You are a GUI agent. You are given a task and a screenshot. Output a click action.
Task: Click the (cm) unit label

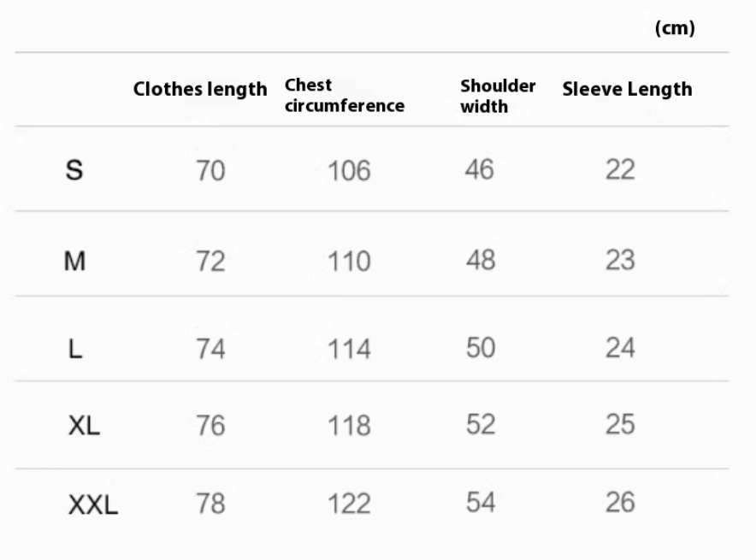tap(675, 28)
